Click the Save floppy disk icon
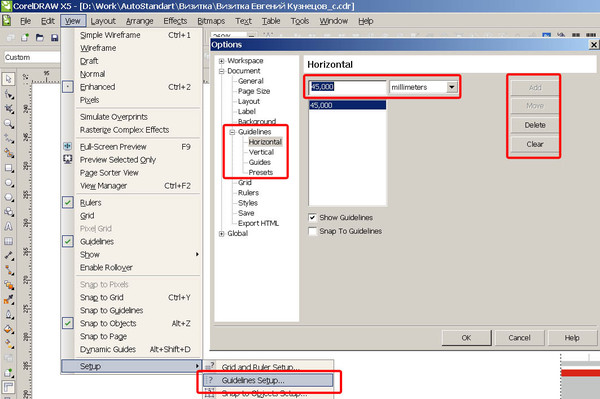 55,37
